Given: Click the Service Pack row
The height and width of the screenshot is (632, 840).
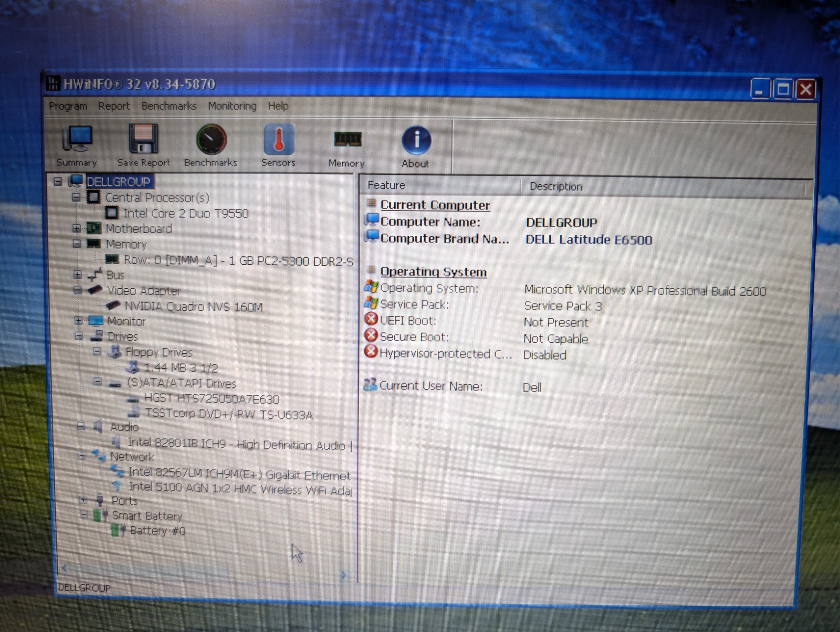Looking at the screenshot, I should pyautogui.click(x=483, y=304).
